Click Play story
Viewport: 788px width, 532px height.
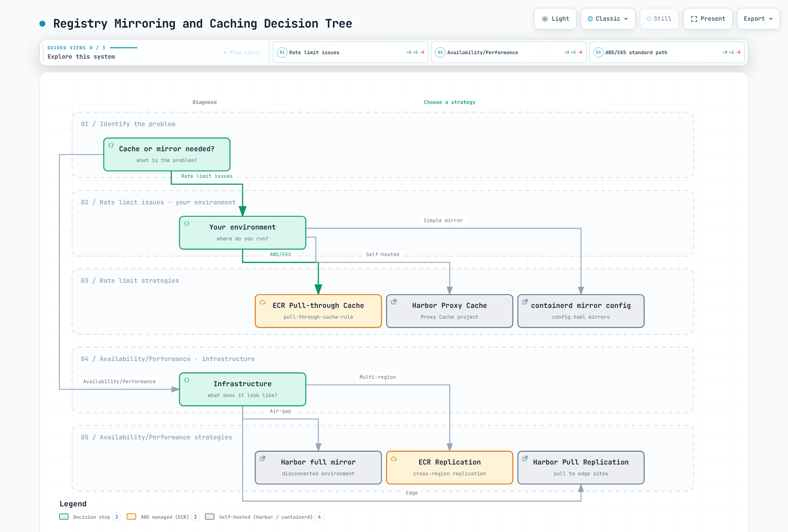coord(241,53)
